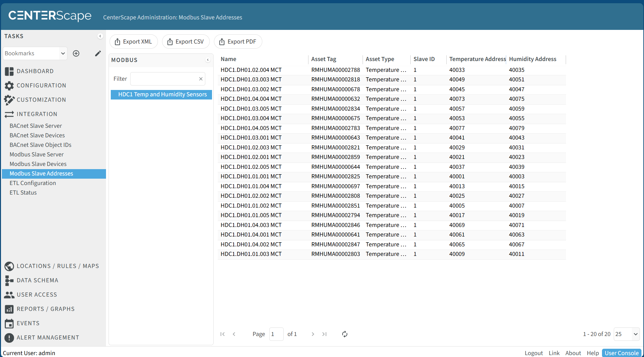
Task: Open Modbus Slave Devices menu item
Action: [x=38, y=164]
